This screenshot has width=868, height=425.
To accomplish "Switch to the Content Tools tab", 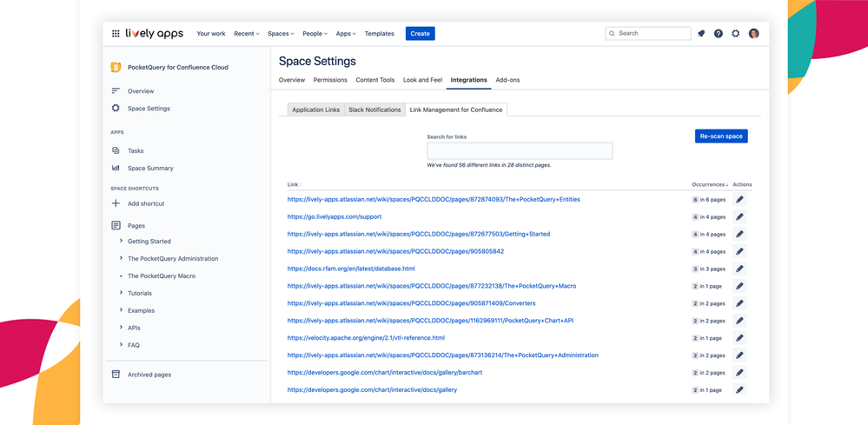I will [374, 80].
